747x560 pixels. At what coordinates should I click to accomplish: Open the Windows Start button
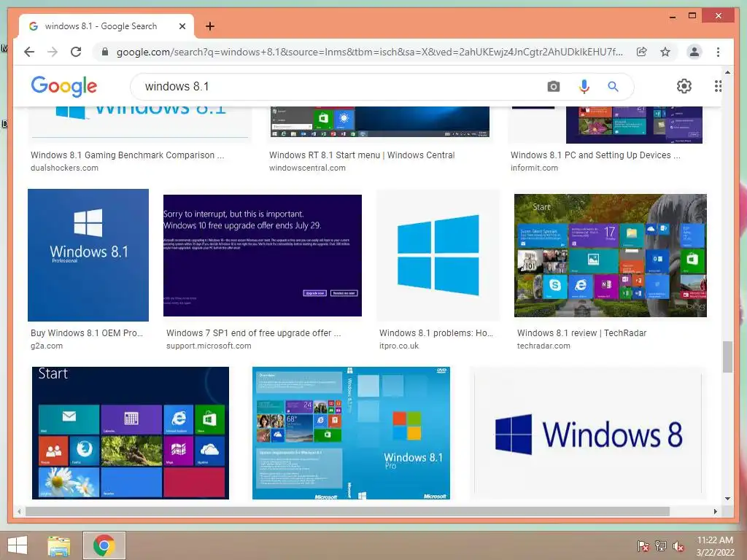[x=18, y=545]
